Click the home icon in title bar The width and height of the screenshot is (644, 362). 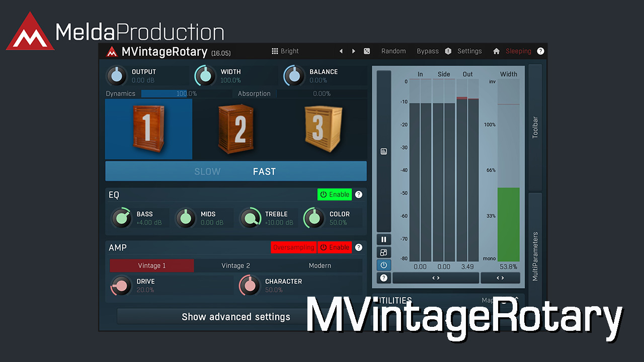pyautogui.click(x=496, y=51)
